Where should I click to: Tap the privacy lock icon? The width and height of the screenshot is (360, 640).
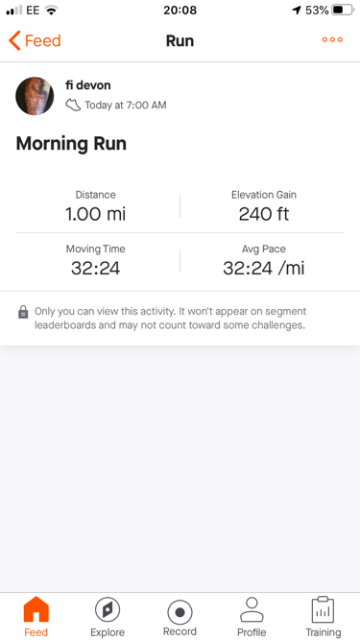23,313
